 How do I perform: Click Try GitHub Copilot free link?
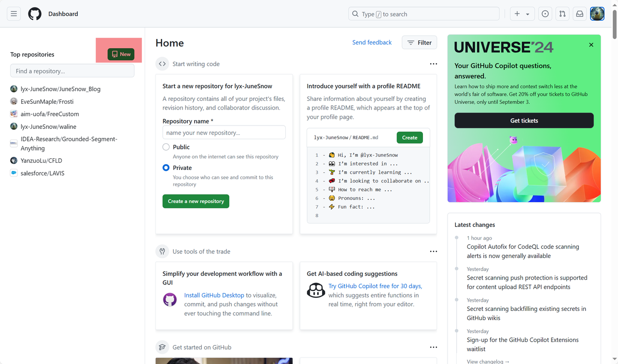375,286
